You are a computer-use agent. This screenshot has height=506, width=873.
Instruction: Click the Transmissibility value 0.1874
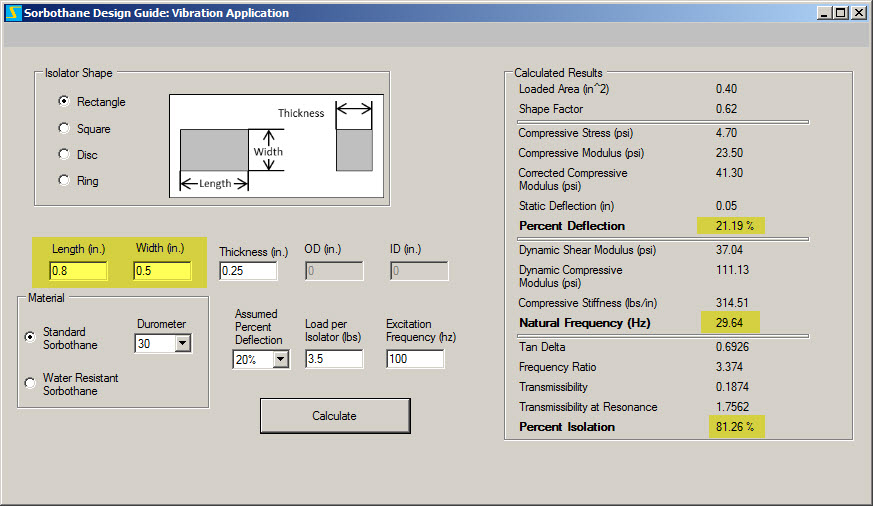pyautogui.click(x=732, y=387)
